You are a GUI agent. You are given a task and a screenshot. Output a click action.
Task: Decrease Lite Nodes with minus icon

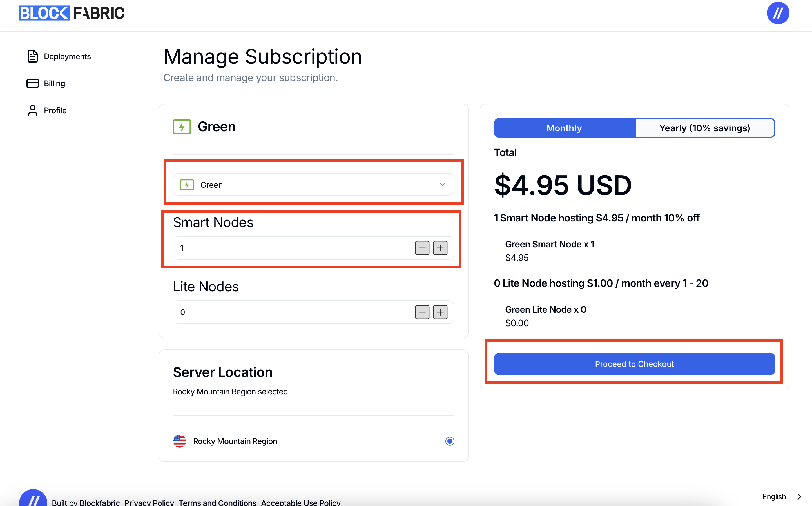[422, 312]
